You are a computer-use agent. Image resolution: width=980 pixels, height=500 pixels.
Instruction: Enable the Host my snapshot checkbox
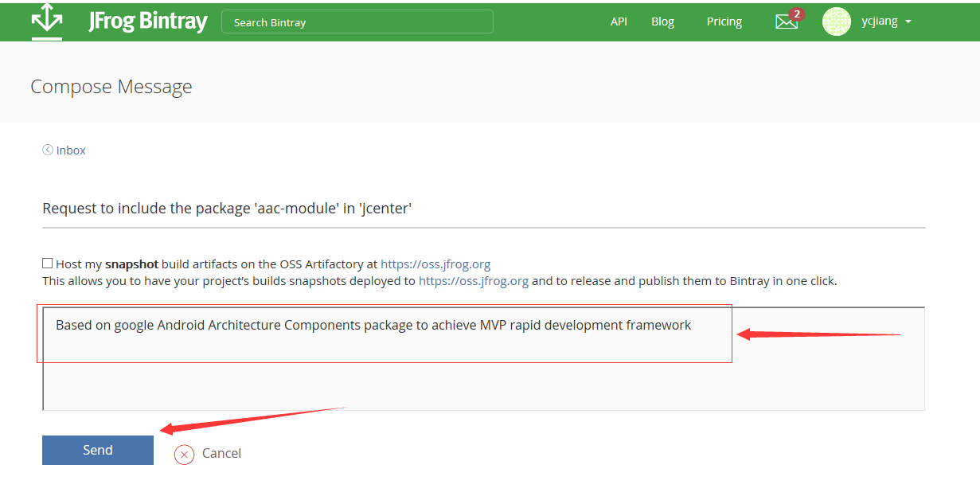tap(48, 263)
